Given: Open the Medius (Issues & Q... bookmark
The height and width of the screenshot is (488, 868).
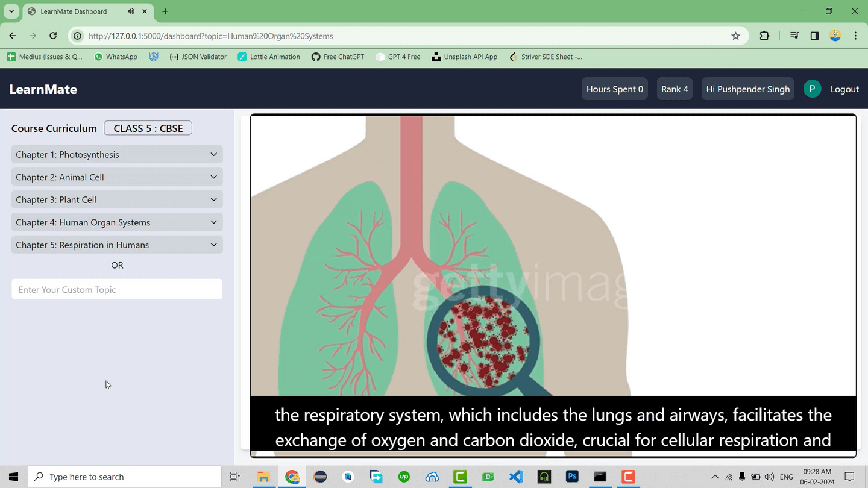Looking at the screenshot, I should point(45,57).
